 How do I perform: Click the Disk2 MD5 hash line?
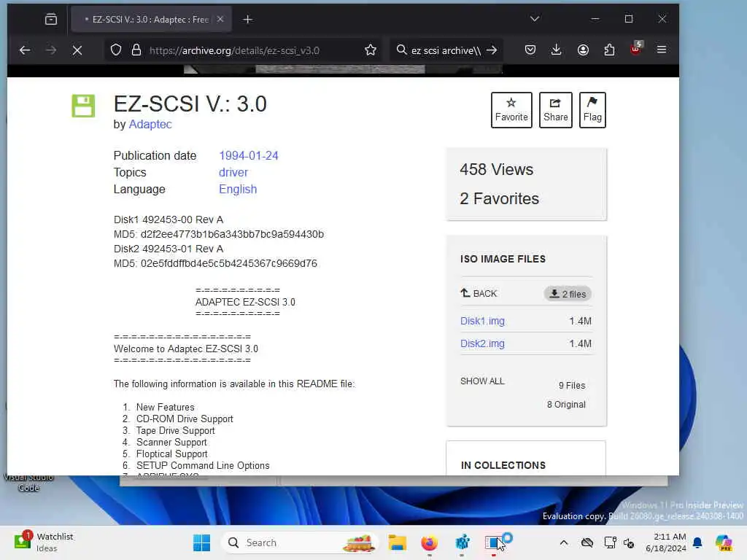tap(215, 263)
